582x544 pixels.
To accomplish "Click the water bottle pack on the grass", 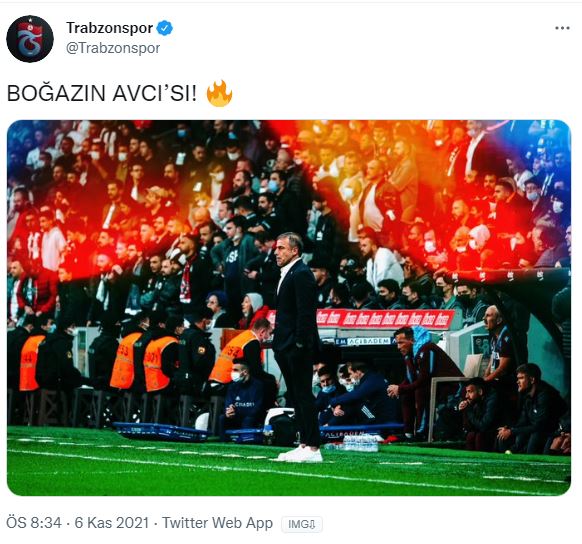I will tap(359, 443).
